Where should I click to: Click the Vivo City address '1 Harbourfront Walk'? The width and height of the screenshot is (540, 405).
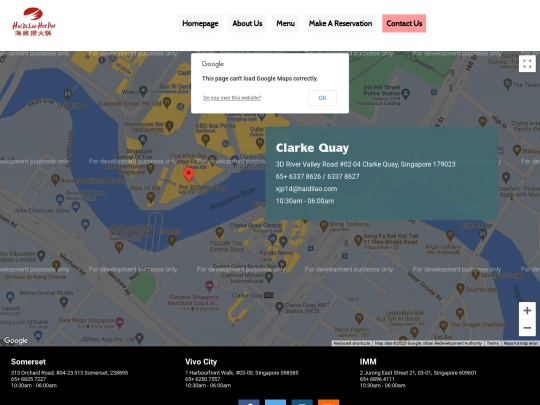(x=242, y=373)
